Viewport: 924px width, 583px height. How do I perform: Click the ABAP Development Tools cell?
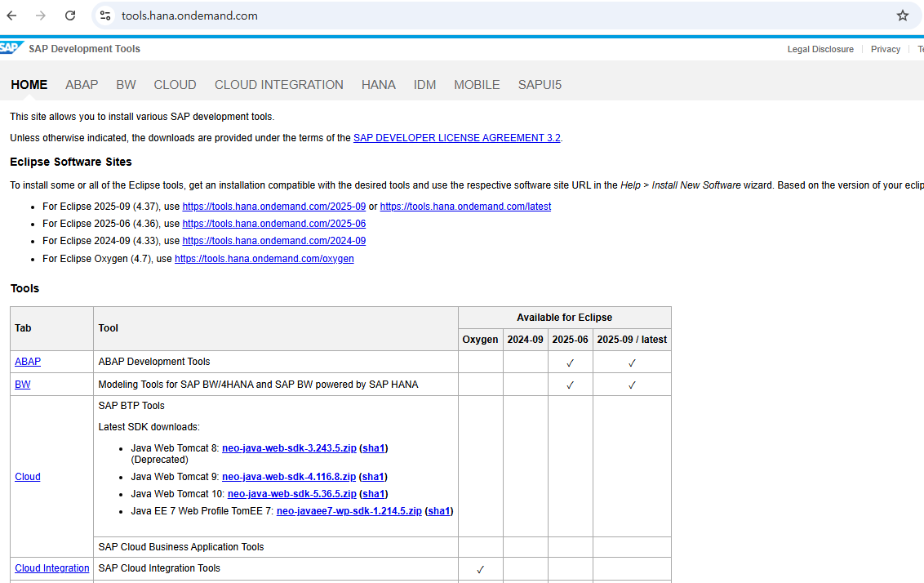coord(275,362)
